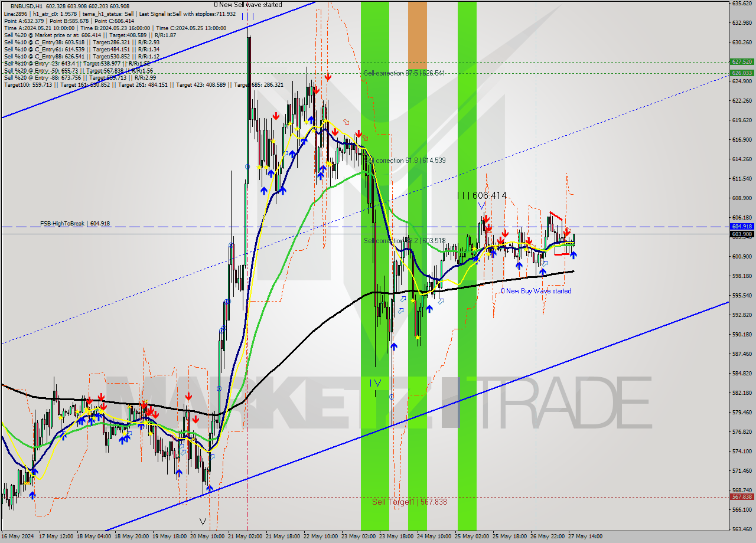Click the current price tag 603.908
Screen dimensions: 756x543
click(742, 234)
